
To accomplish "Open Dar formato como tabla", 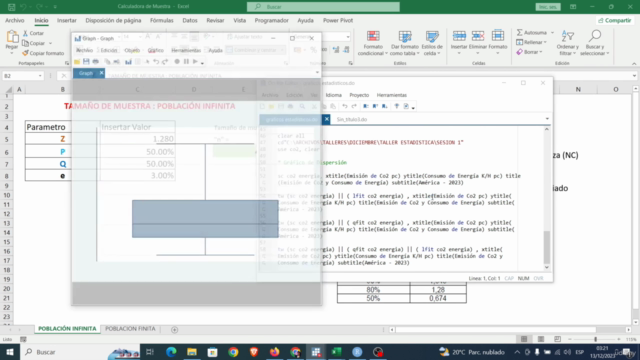I will (x=404, y=43).
